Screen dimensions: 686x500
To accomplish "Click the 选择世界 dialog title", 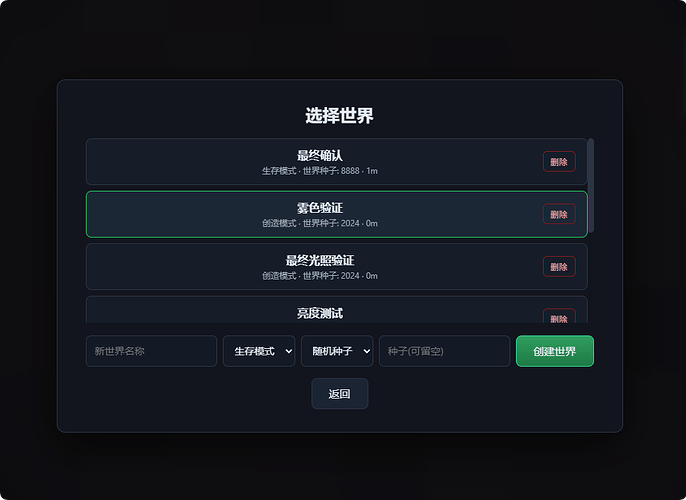I will [x=340, y=115].
